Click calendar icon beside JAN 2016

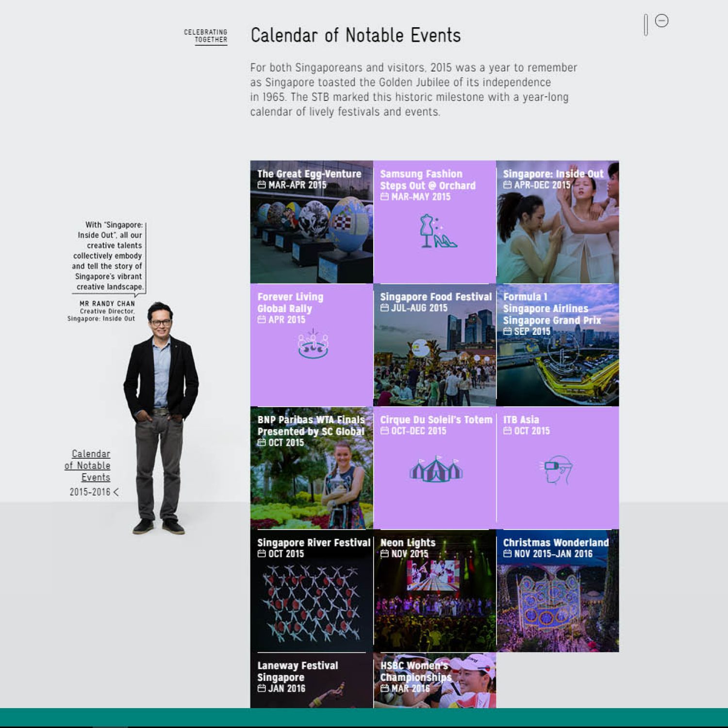[x=262, y=688]
